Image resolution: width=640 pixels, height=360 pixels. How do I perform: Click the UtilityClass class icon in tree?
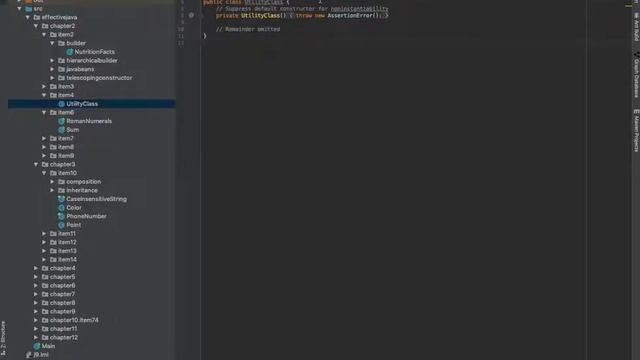62,104
